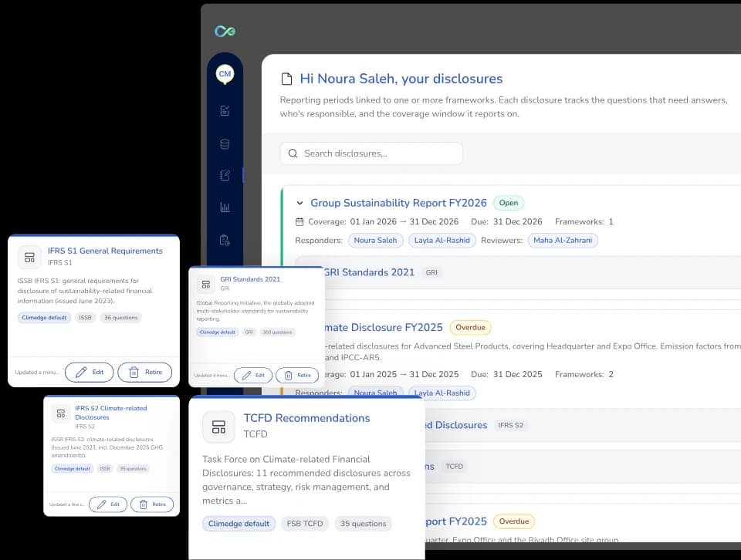Open the checklist document sidebar icon
This screenshot has width=741, height=560.
(x=225, y=110)
